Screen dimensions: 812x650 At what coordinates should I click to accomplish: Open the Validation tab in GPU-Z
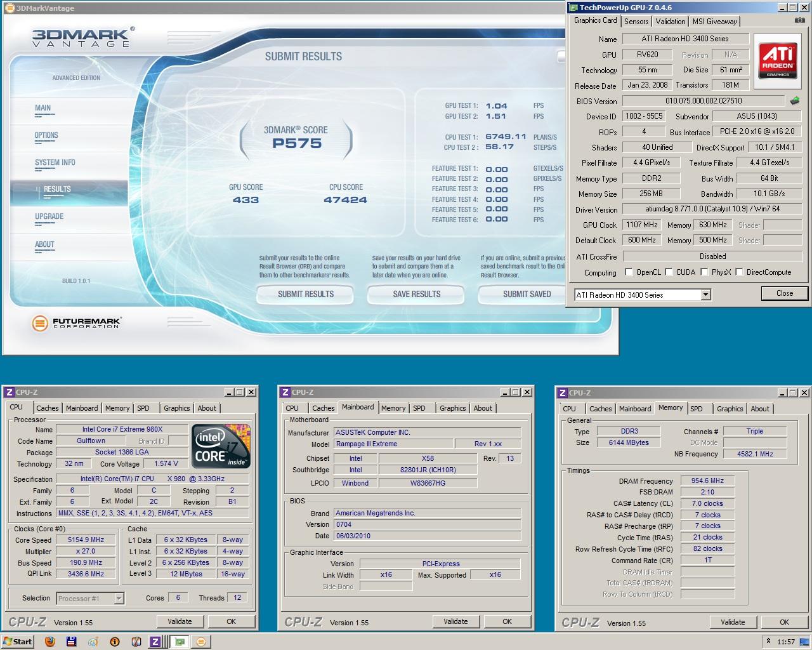671,21
